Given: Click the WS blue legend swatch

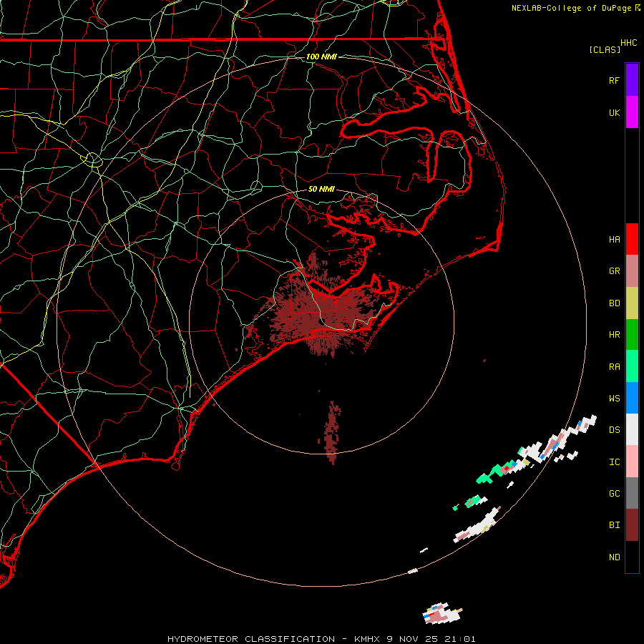Looking at the screenshot, I should 632,398.
